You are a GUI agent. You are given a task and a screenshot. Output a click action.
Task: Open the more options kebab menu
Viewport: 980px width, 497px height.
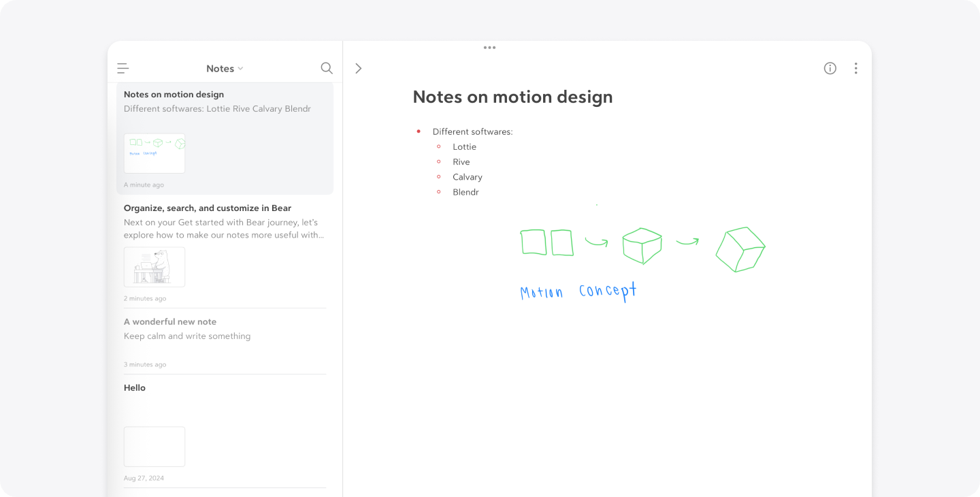[x=855, y=67]
